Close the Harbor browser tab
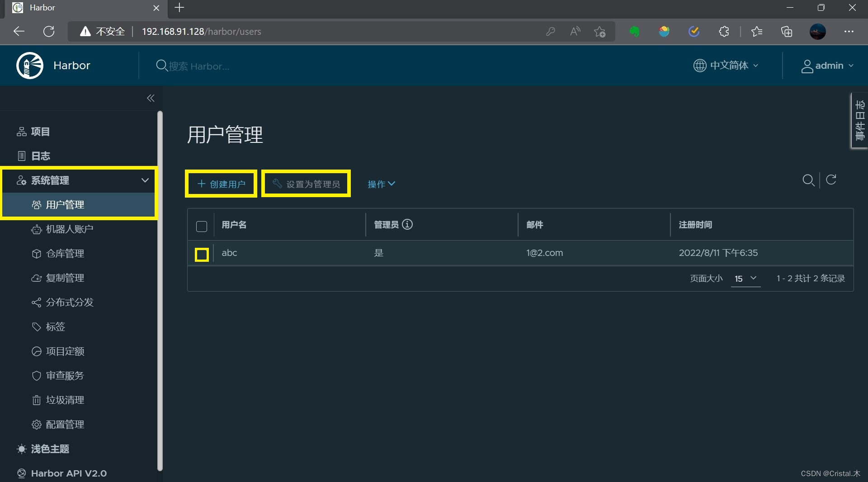Viewport: 868px width, 482px height. coord(156,8)
